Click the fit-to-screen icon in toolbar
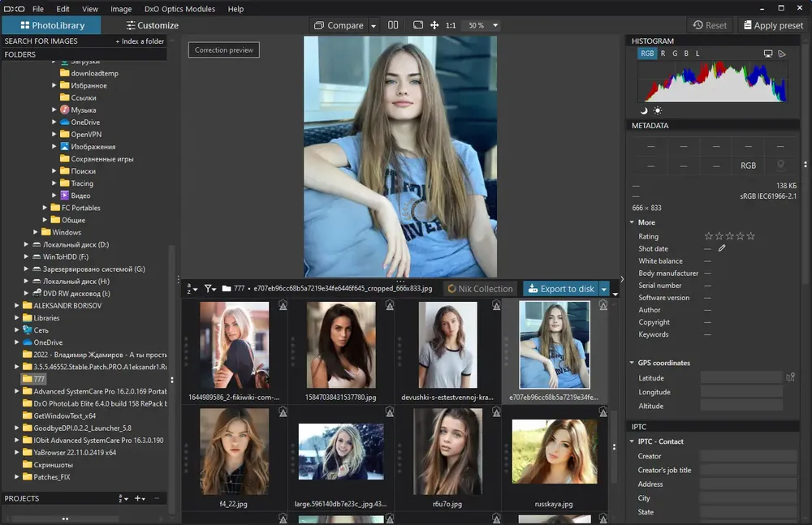The width and height of the screenshot is (812, 525). pyautogui.click(x=418, y=25)
